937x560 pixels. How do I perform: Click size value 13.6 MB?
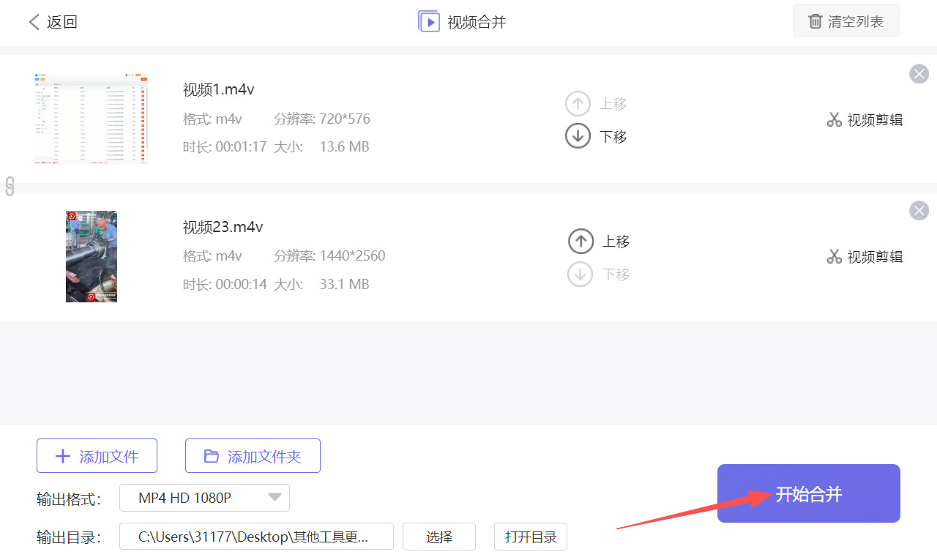coord(344,146)
